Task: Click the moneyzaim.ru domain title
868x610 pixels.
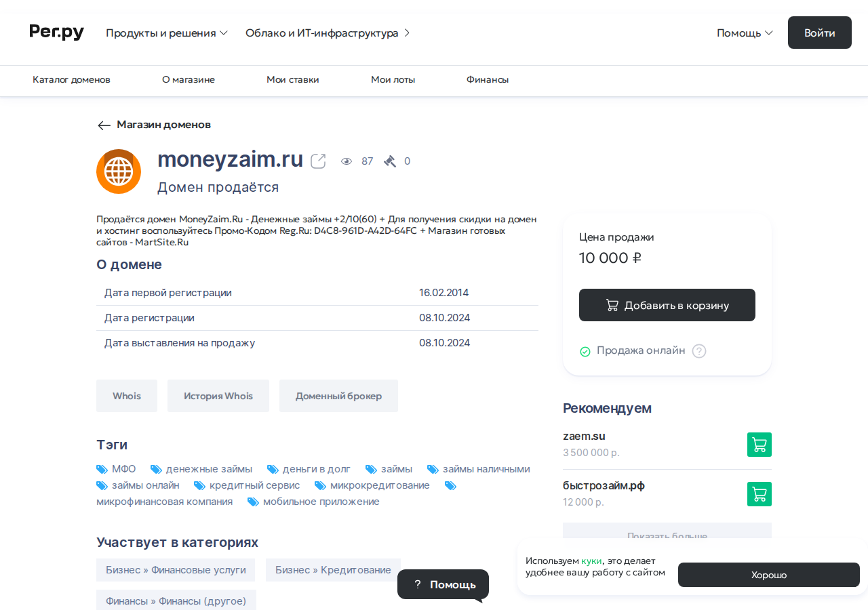Action: tap(230, 159)
